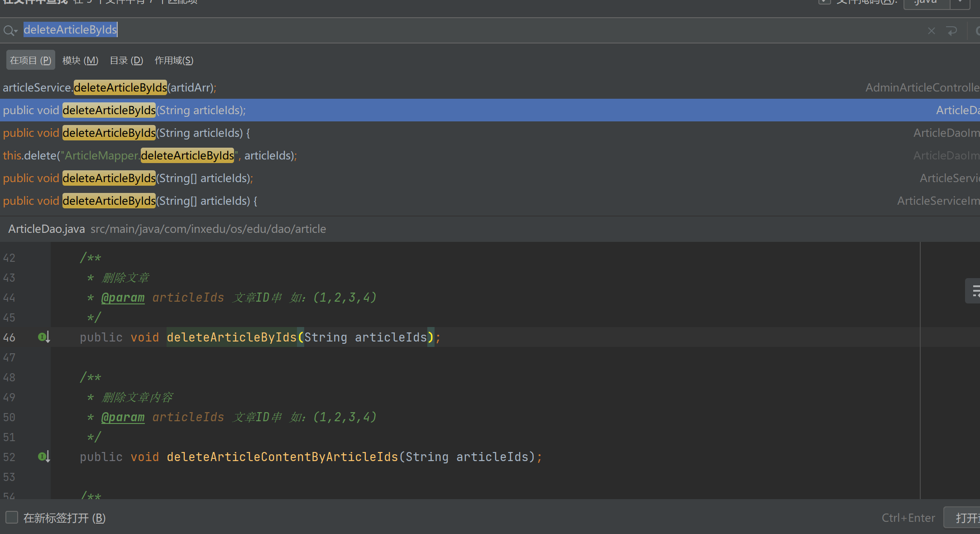The width and height of the screenshot is (980, 534).
Task: Click implemented-method gutter icon on line 52
Action: (x=44, y=457)
